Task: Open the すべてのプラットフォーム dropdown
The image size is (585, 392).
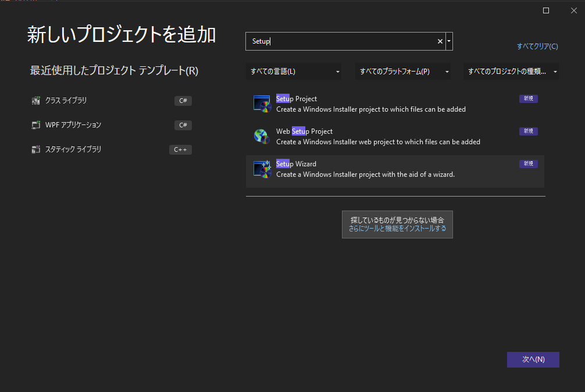Action: pyautogui.click(x=402, y=71)
